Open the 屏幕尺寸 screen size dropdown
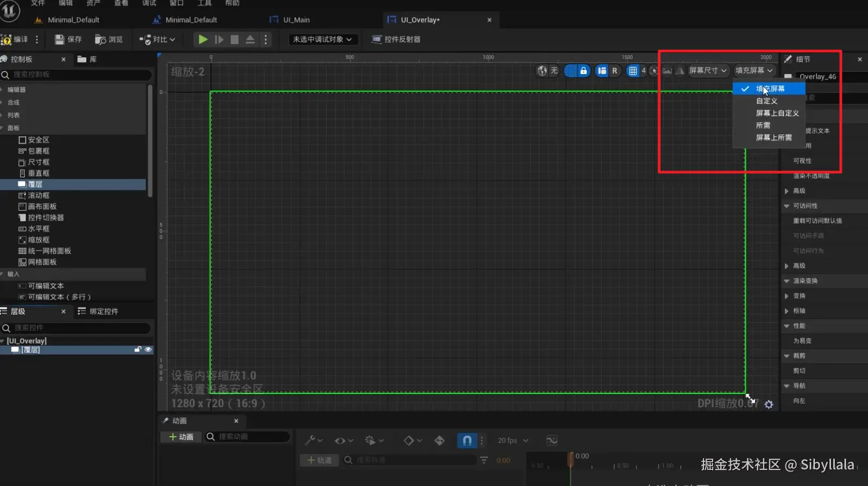This screenshot has height=486, width=868. click(708, 71)
